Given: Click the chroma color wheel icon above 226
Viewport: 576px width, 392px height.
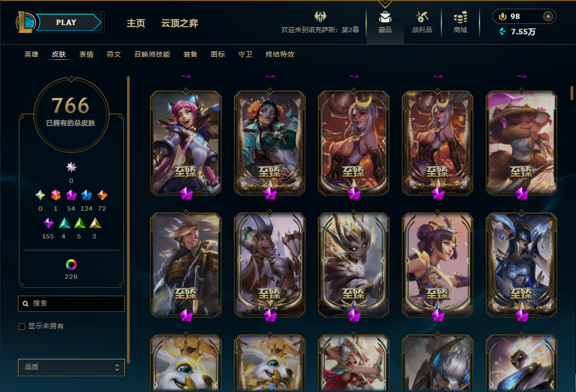Looking at the screenshot, I should [x=71, y=265].
